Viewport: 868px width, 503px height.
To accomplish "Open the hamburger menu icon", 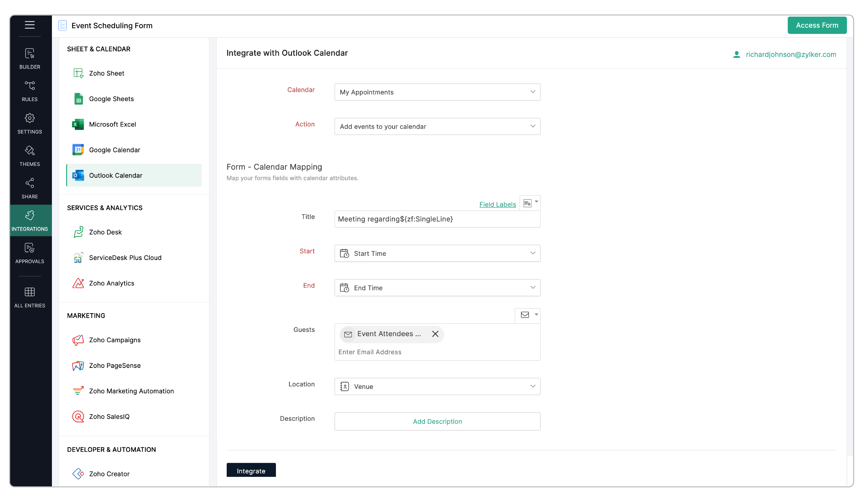I will point(30,25).
